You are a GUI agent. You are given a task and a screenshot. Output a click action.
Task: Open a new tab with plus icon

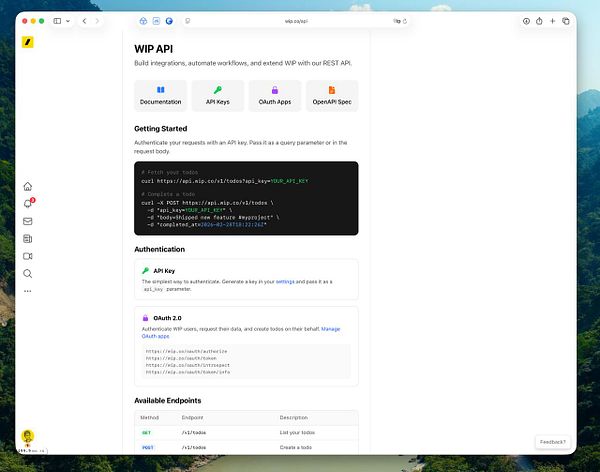click(553, 21)
